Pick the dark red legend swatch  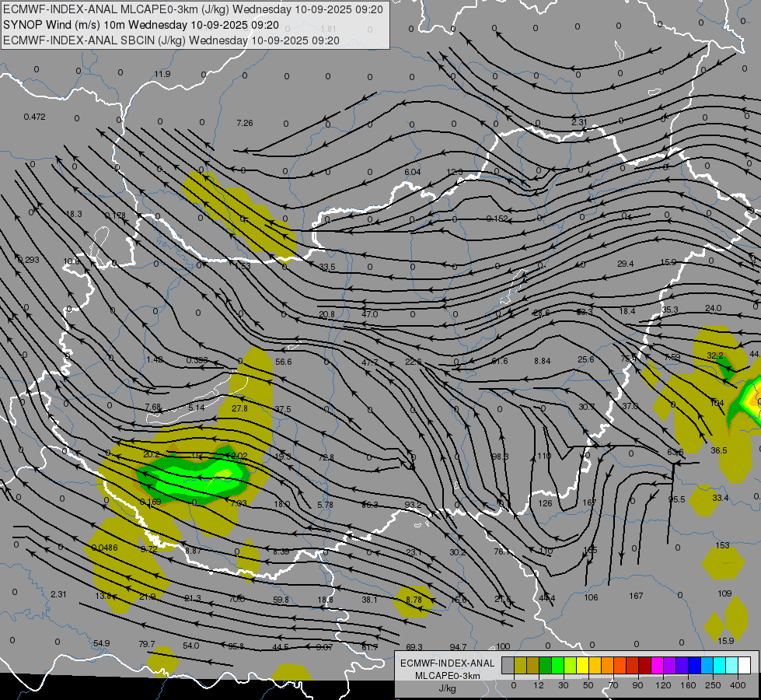click(x=644, y=666)
